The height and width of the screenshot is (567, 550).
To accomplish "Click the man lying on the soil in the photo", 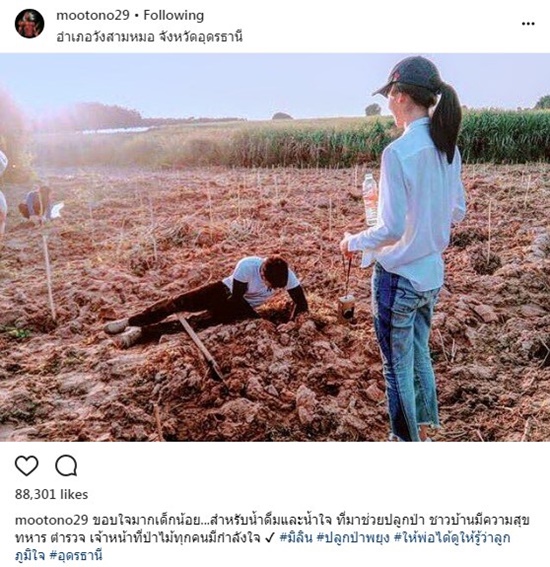I will coord(206,298).
